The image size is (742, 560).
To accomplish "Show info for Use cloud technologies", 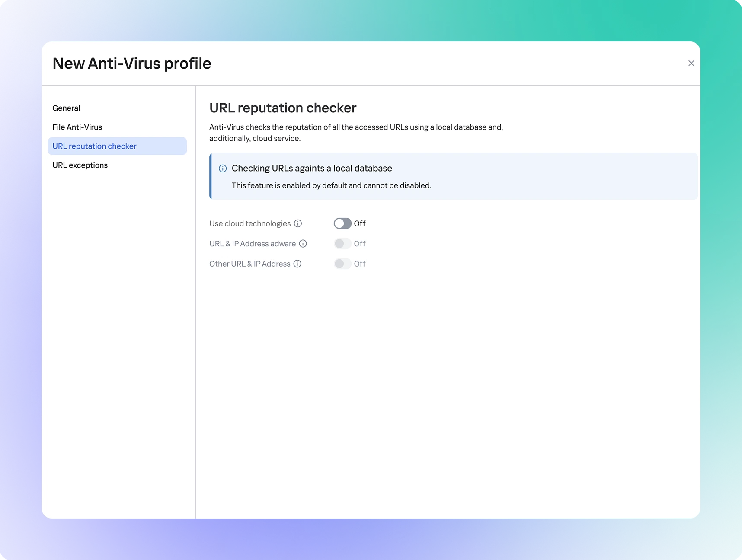I will coord(298,223).
